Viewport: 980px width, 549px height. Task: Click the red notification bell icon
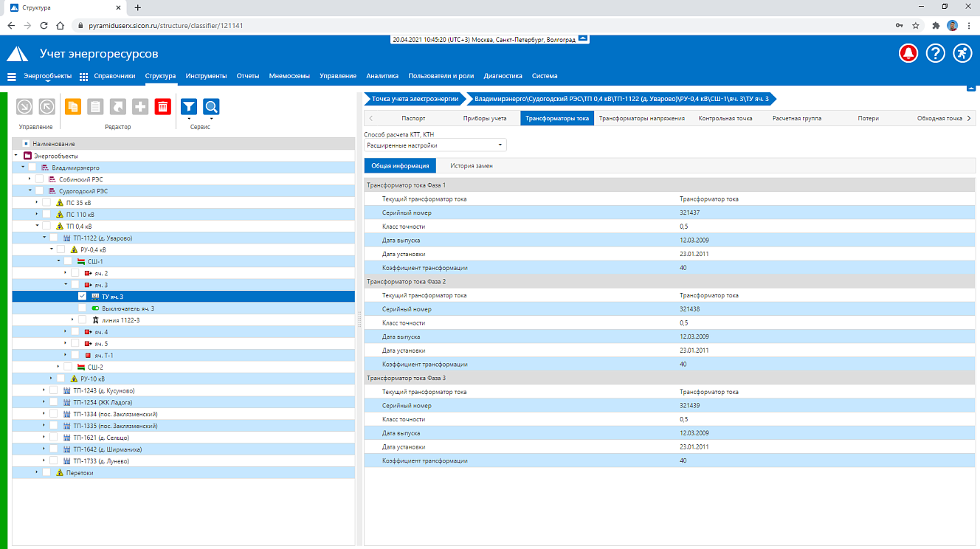(908, 54)
